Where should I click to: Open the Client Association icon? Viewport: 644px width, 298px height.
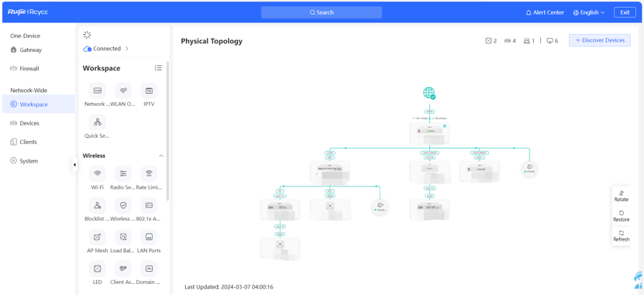pyautogui.click(x=123, y=269)
